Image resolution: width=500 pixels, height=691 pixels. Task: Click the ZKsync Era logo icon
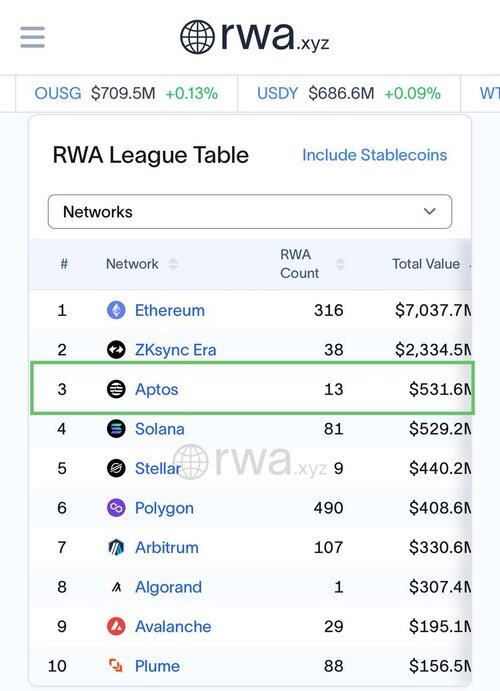(x=116, y=350)
